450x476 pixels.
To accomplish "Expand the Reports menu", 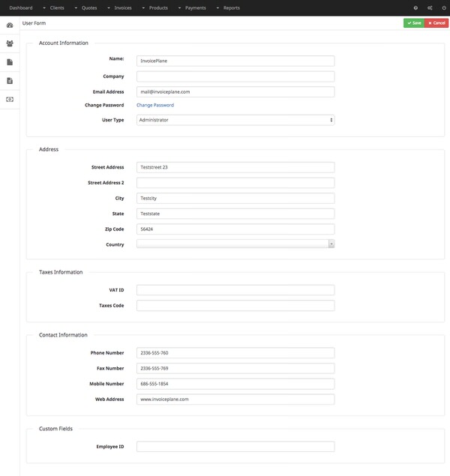I will (228, 8).
